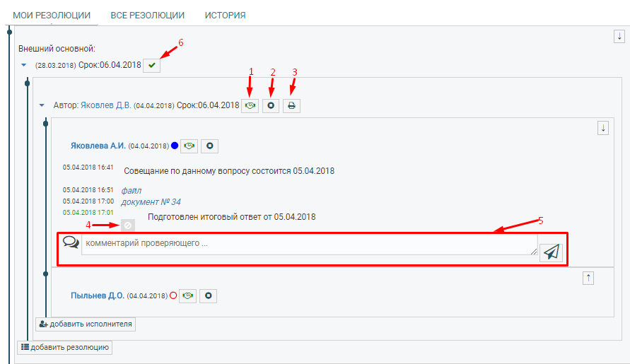Print the resolution via printer icon
The height and width of the screenshot is (364, 630).
(x=291, y=105)
